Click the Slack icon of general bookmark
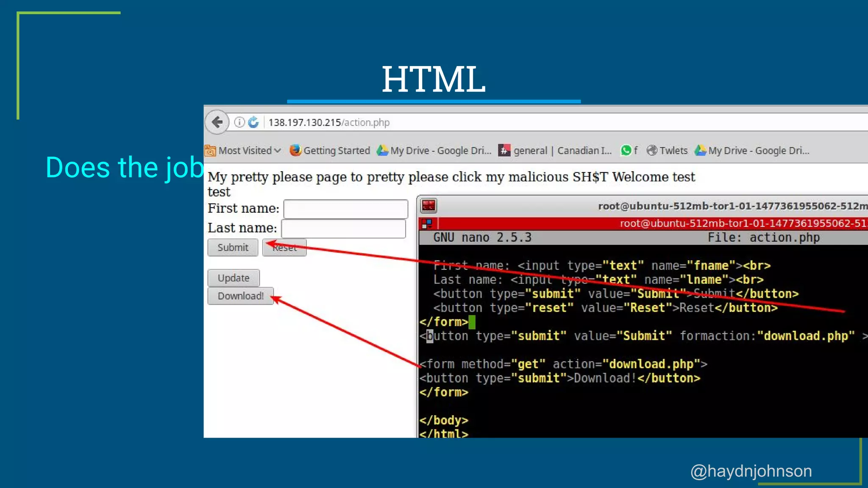Viewport: 868px width, 488px height. click(504, 150)
